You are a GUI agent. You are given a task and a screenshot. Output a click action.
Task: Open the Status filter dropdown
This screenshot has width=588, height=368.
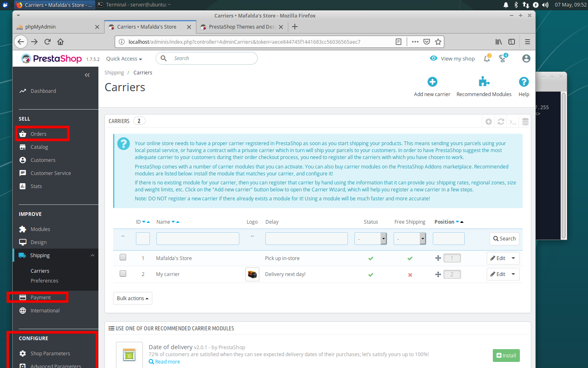(370, 238)
